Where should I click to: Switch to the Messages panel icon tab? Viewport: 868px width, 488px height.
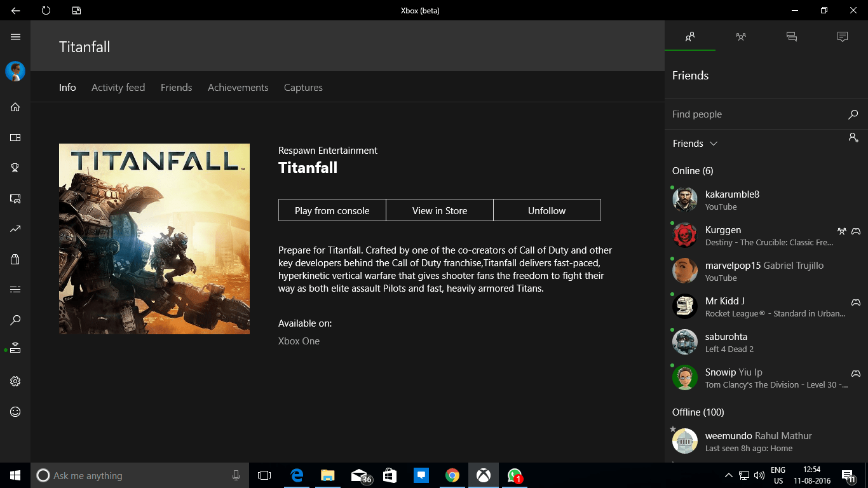pyautogui.click(x=792, y=37)
